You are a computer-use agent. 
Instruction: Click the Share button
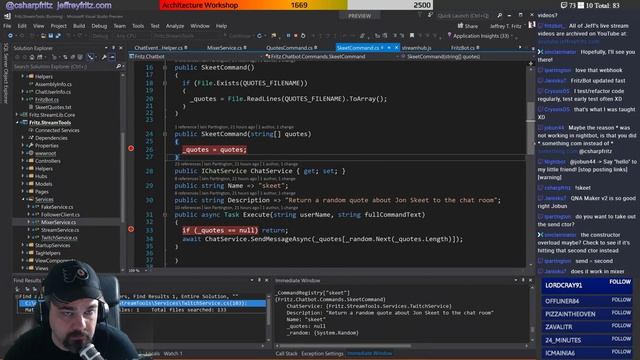pyautogui.click(x=467, y=26)
